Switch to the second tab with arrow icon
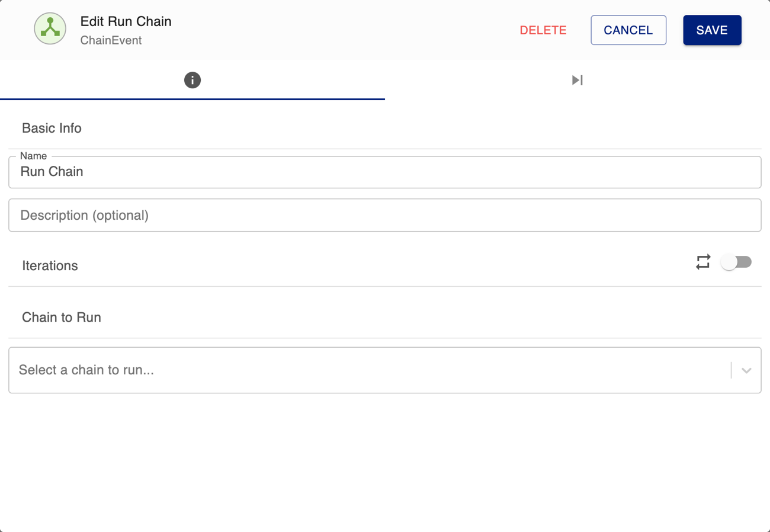770x532 pixels. [x=576, y=80]
